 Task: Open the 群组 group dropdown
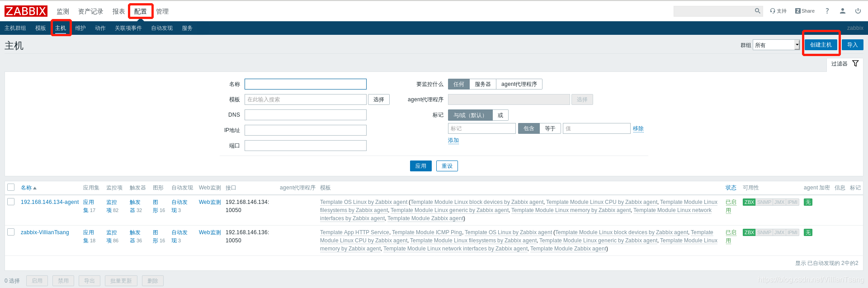click(x=776, y=45)
